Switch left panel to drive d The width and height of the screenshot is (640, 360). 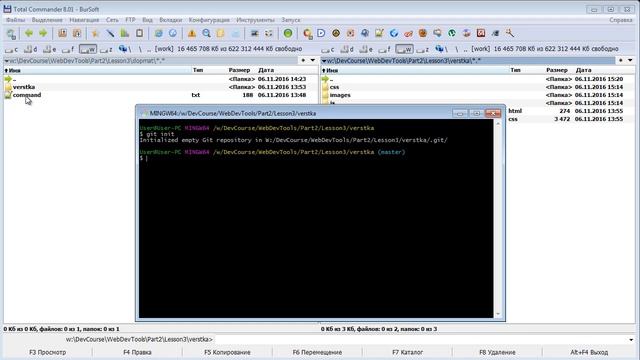tap(30, 49)
